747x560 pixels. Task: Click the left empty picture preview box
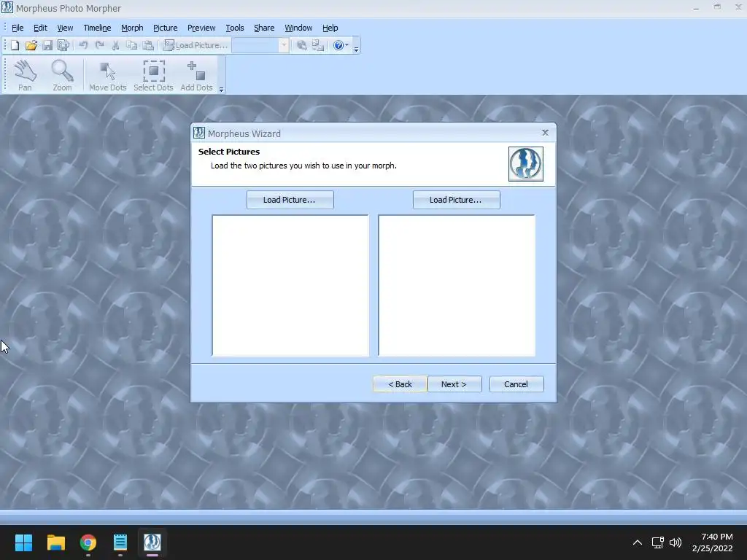pyautogui.click(x=290, y=285)
